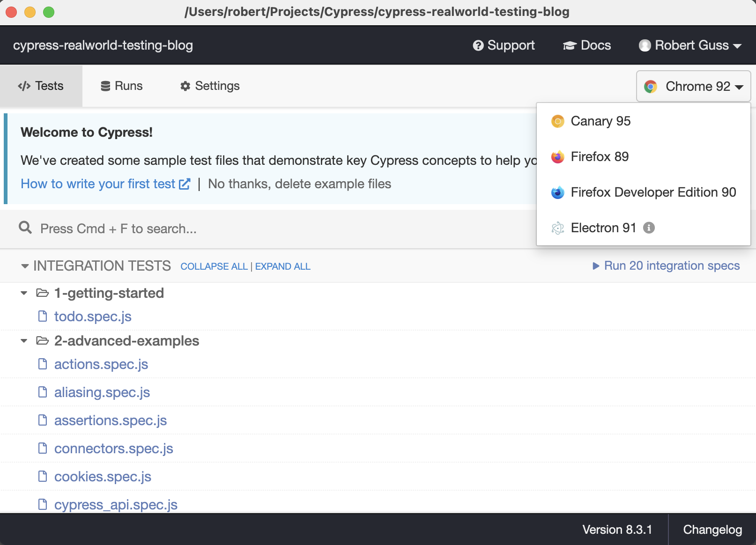
Task: Switch to the Settings tab
Action: coord(210,86)
